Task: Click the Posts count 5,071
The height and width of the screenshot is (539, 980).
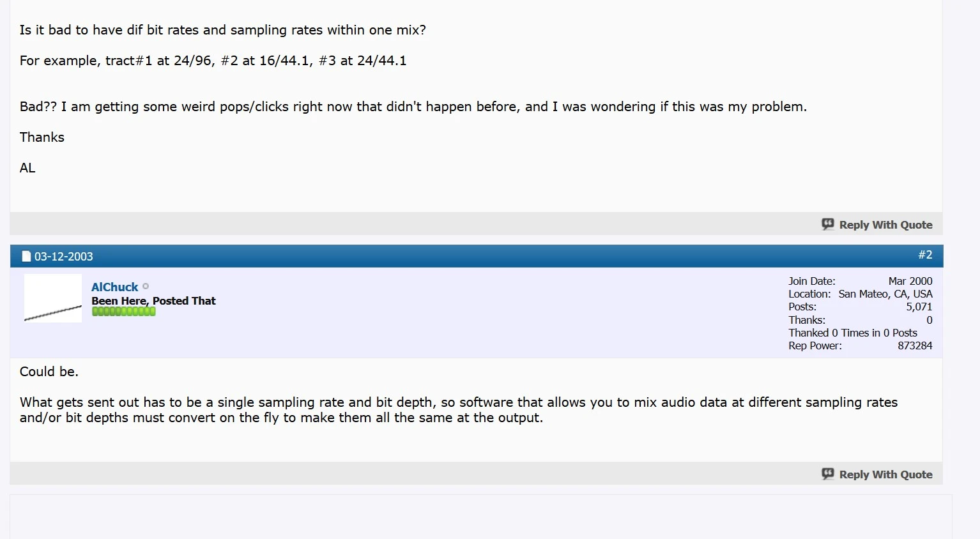Action: (919, 307)
